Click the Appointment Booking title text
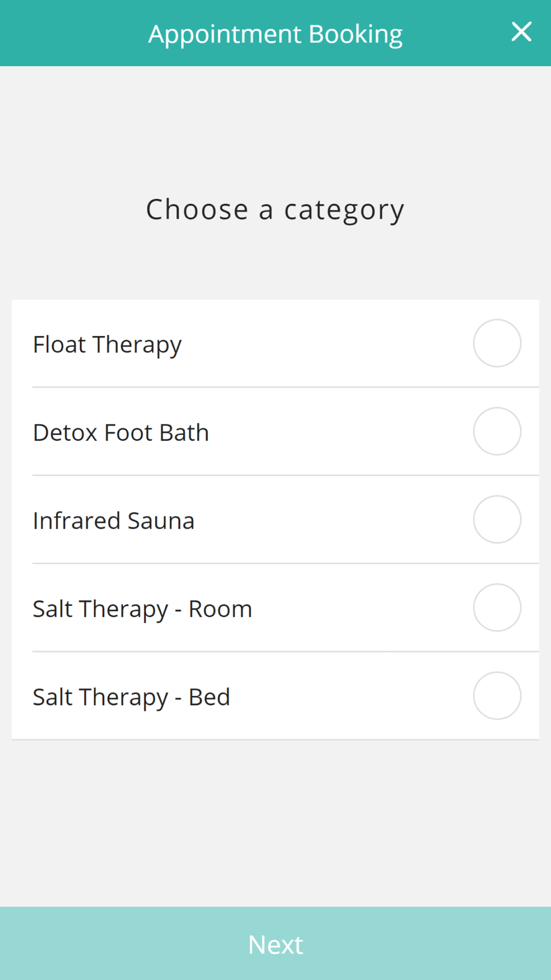 pos(275,34)
